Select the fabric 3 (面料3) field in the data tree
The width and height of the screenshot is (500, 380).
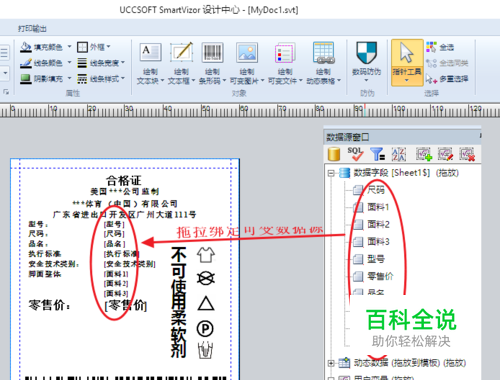click(378, 242)
